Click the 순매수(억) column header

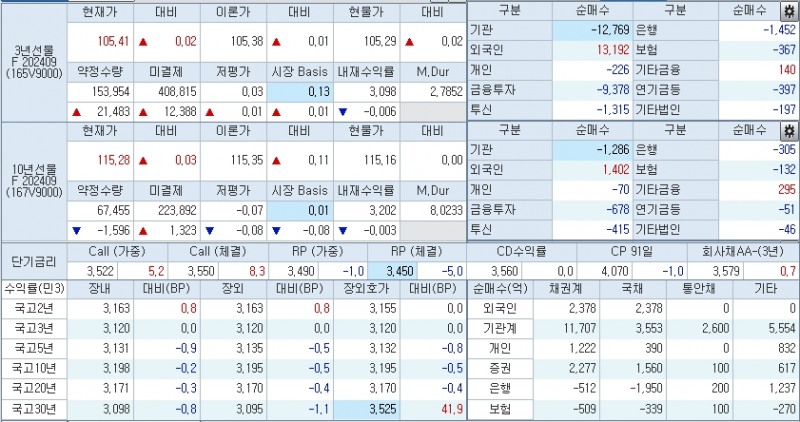pos(495,289)
